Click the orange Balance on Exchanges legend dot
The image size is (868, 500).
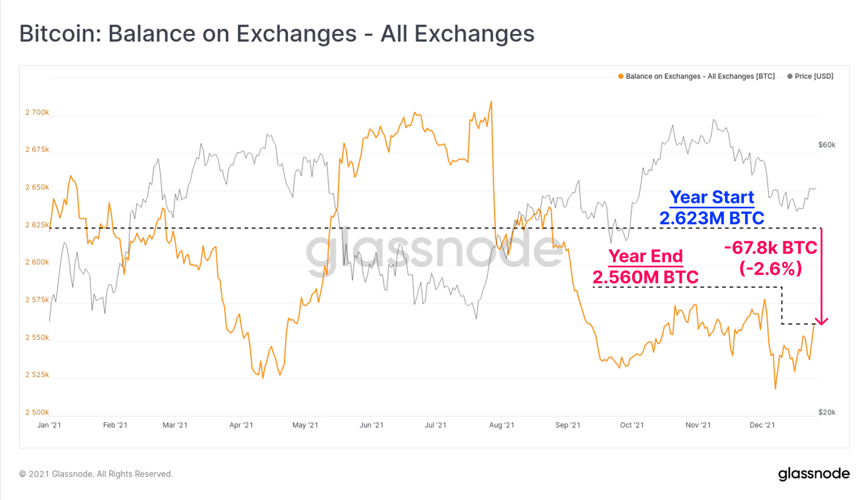coord(621,76)
